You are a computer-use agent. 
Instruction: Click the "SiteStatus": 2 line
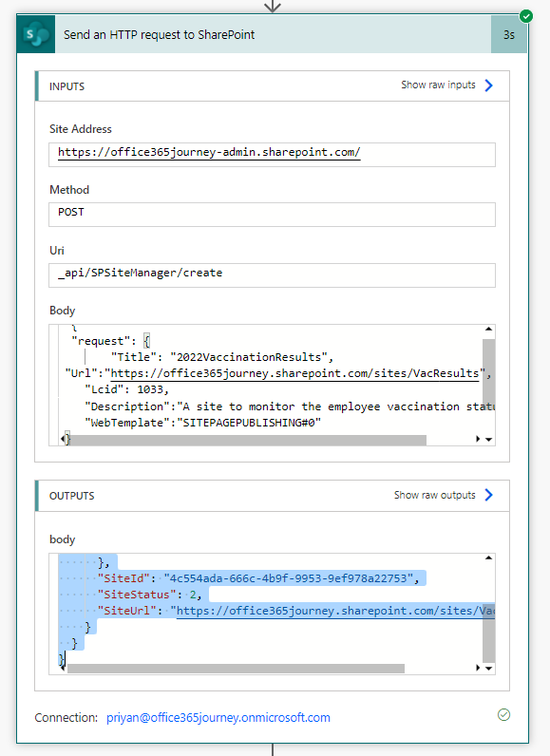click(x=149, y=595)
